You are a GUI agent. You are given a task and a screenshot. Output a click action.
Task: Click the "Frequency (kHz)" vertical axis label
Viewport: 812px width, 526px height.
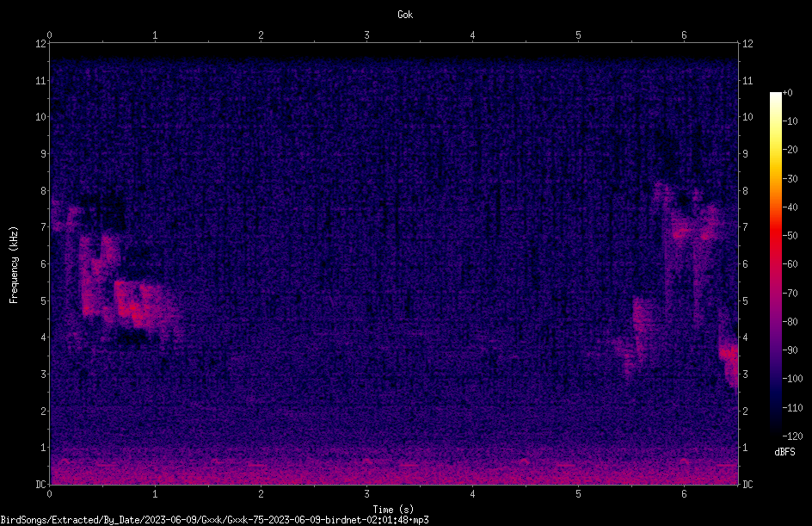tap(14, 265)
